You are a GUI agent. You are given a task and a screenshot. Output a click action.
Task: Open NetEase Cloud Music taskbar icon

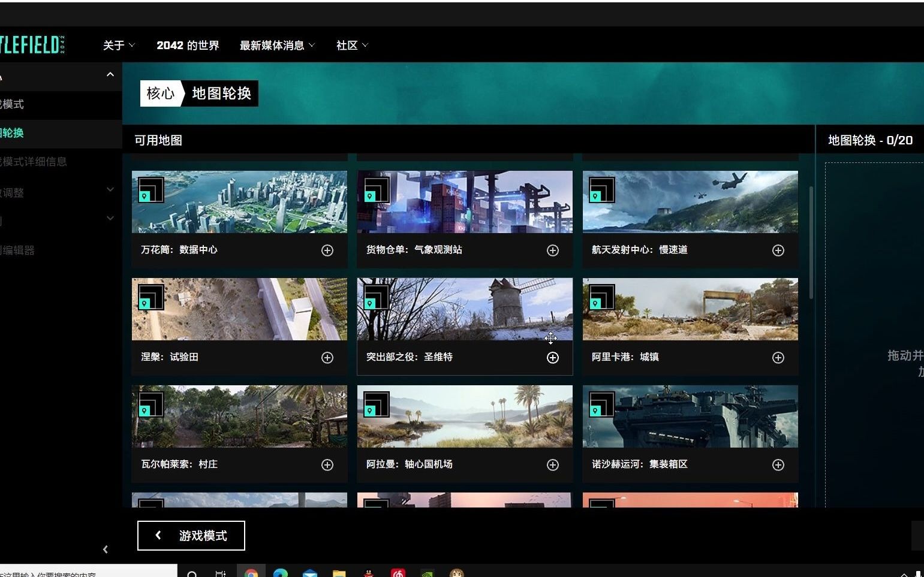[x=398, y=573]
